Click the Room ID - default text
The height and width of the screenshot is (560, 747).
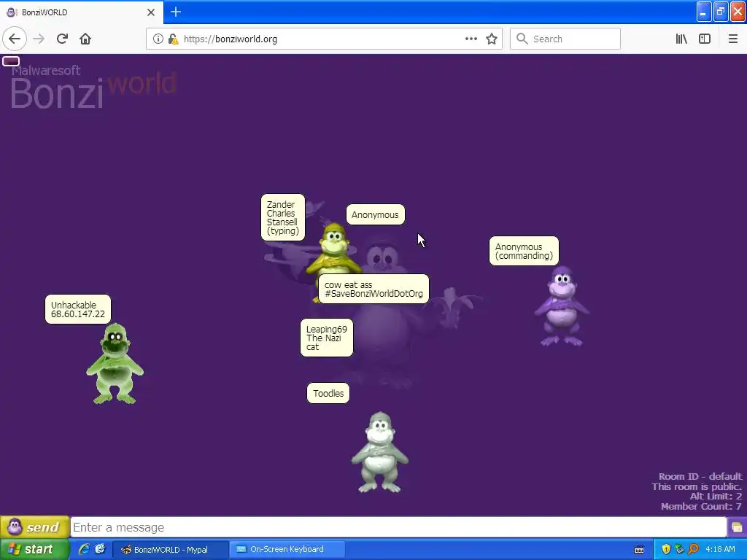(700, 476)
